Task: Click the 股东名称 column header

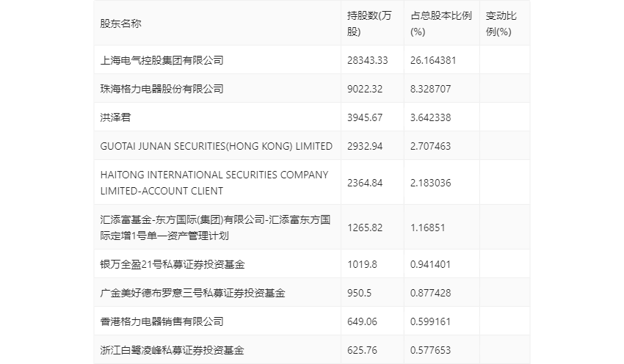Action: pos(120,24)
